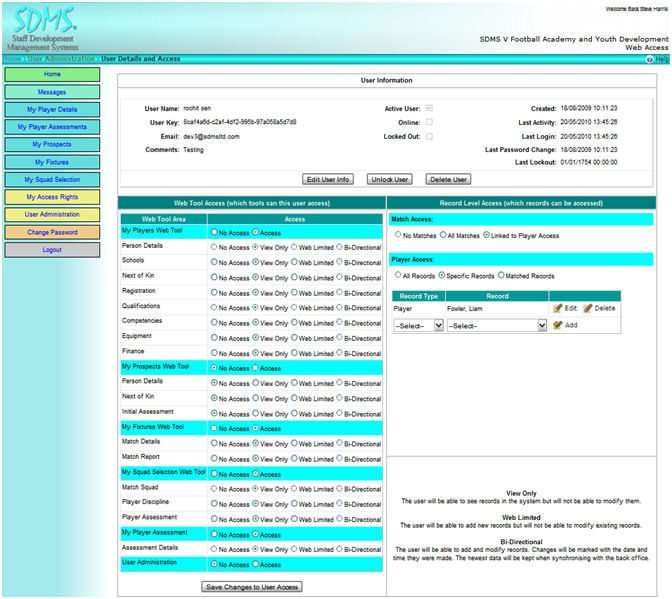Image resolution: width=672 pixels, height=599 pixels.
Task: Open My Player Assessments menu item
Action: (x=52, y=127)
